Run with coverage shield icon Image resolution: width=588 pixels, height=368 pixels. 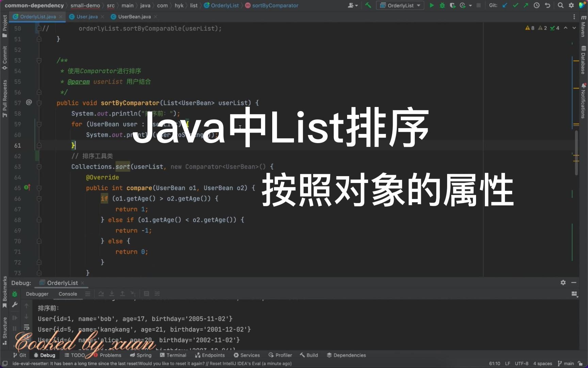click(x=452, y=5)
